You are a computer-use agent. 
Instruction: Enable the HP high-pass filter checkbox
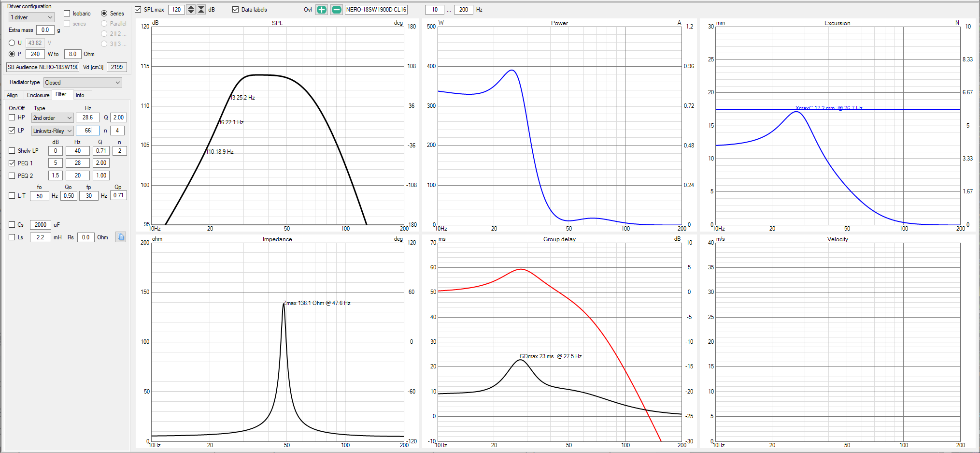coord(12,117)
